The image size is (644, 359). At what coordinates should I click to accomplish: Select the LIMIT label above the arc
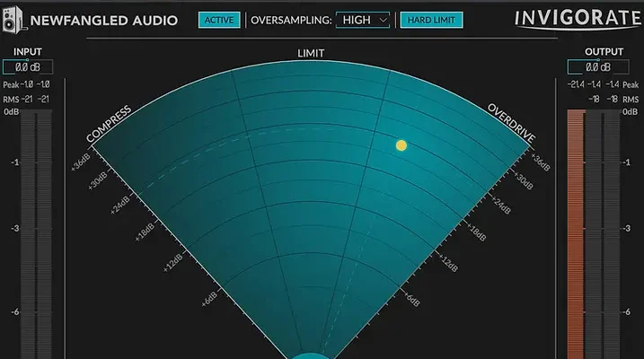(311, 54)
